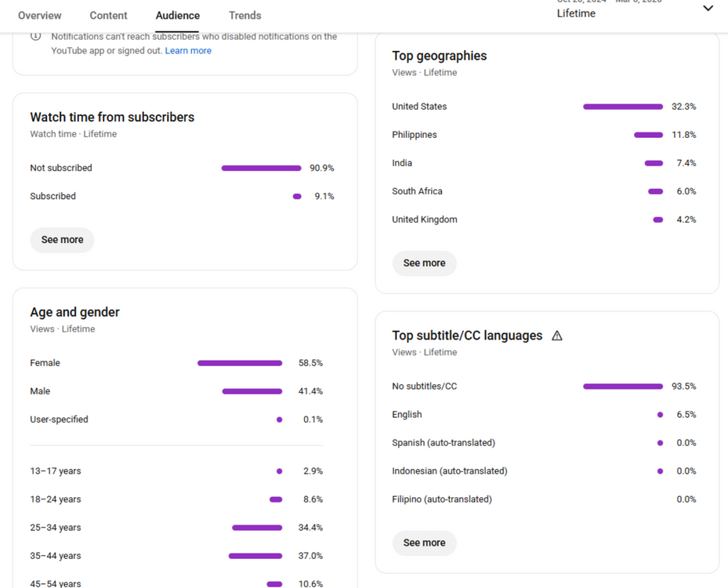Click the United States 32.3% bar
Screen dimensions: 728x588
coord(623,107)
